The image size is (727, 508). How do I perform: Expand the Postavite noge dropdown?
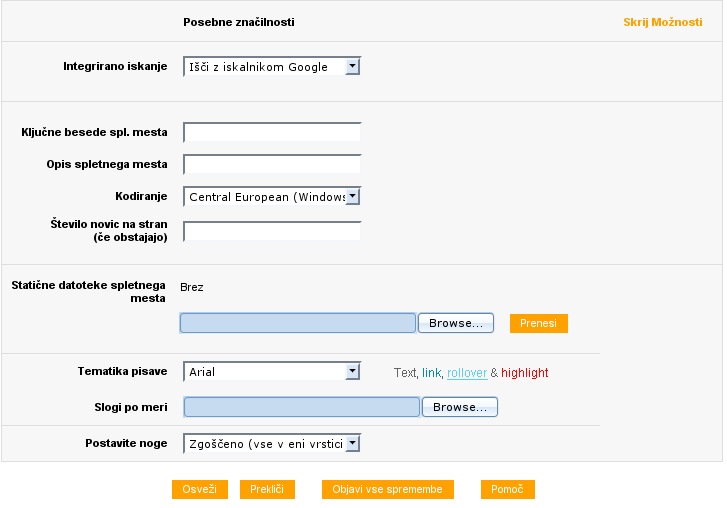pos(272,444)
